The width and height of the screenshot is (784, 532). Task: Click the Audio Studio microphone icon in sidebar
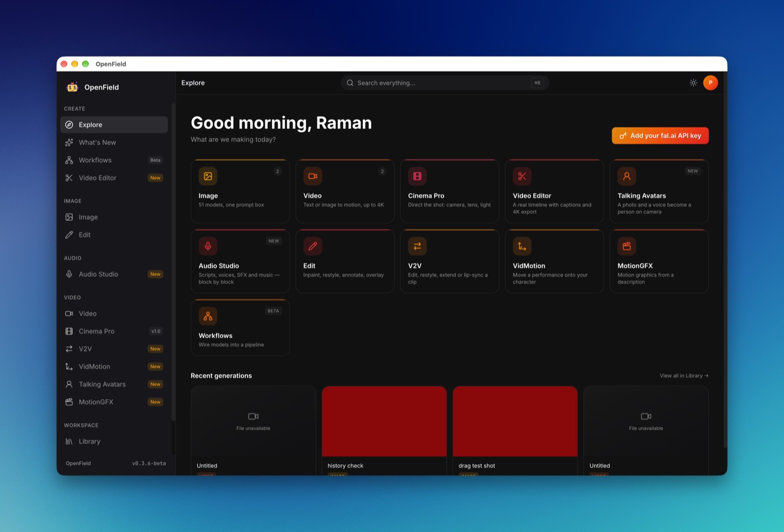(x=69, y=274)
